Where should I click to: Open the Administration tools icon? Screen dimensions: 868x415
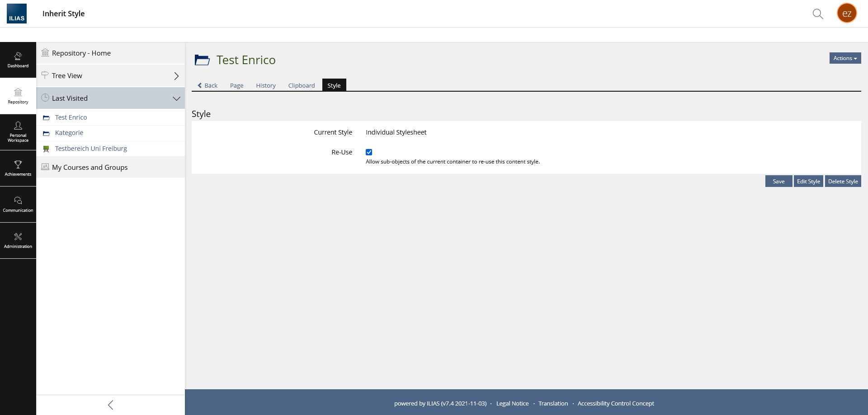pos(18,240)
